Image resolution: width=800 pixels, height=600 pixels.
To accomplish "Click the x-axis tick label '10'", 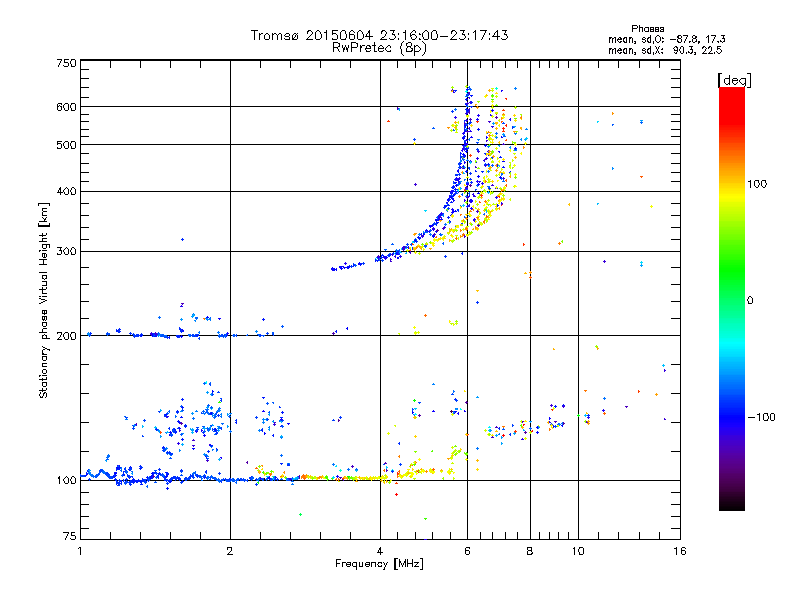I will 578,551.
